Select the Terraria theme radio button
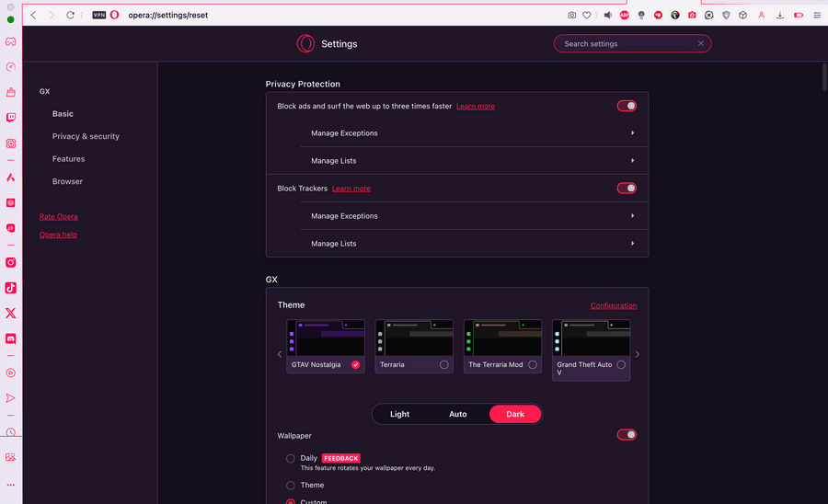The width and height of the screenshot is (828, 504). point(444,365)
